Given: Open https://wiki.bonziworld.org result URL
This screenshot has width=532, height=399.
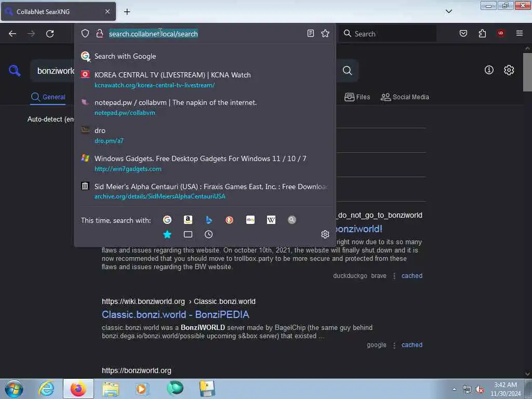Looking at the screenshot, I should coord(179,302).
